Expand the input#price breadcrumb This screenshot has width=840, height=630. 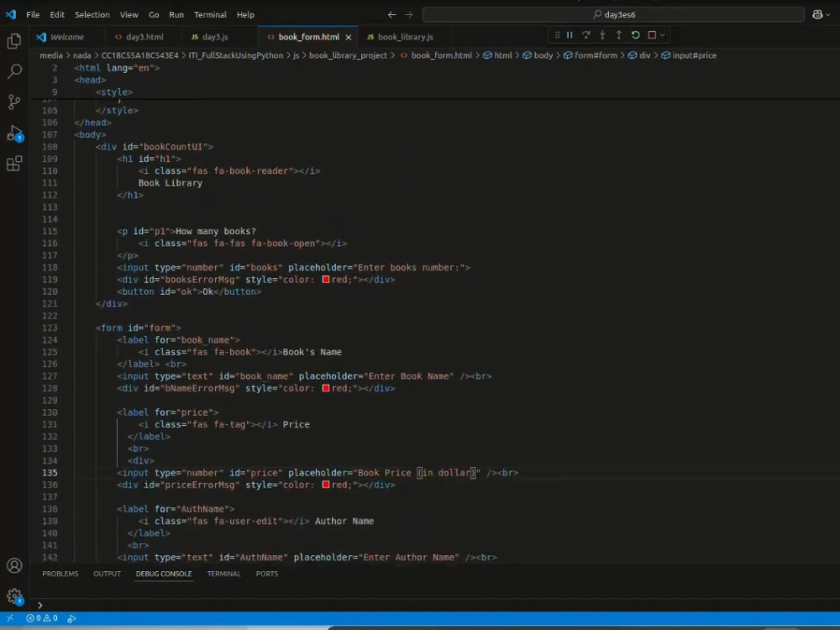(689, 55)
